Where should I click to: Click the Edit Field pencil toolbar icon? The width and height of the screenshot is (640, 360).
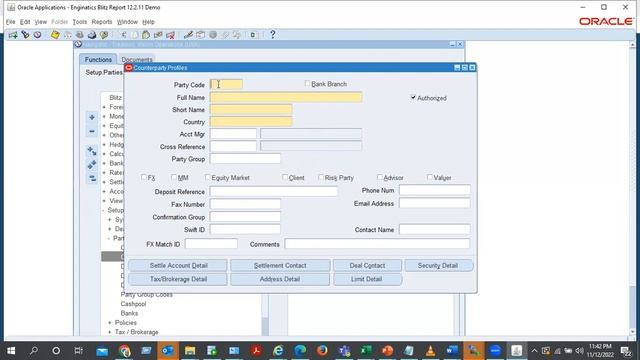click(188, 35)
